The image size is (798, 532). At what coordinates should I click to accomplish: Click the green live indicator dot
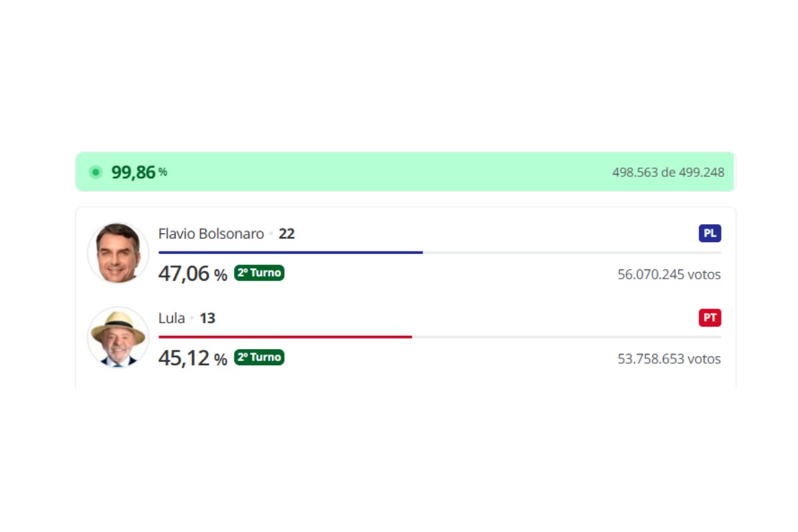(x=96, y=172)
